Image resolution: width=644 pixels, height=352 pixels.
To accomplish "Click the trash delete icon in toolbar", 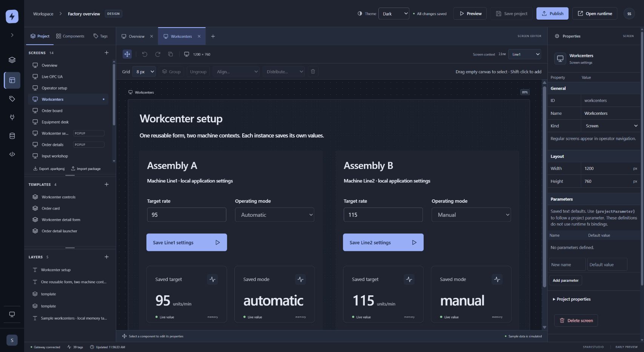I will pyautogui.click(x=313, y=71).
